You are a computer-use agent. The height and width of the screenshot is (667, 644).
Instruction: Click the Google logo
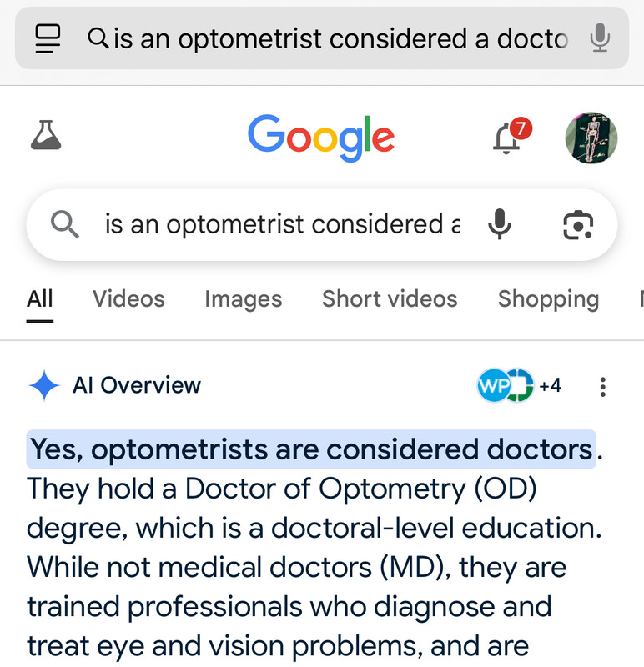click(x=321, y=138)
